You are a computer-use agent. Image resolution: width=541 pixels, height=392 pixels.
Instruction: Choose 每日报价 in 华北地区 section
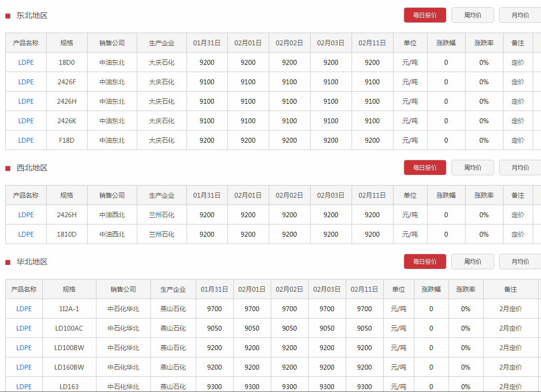(x=425, y=261)
